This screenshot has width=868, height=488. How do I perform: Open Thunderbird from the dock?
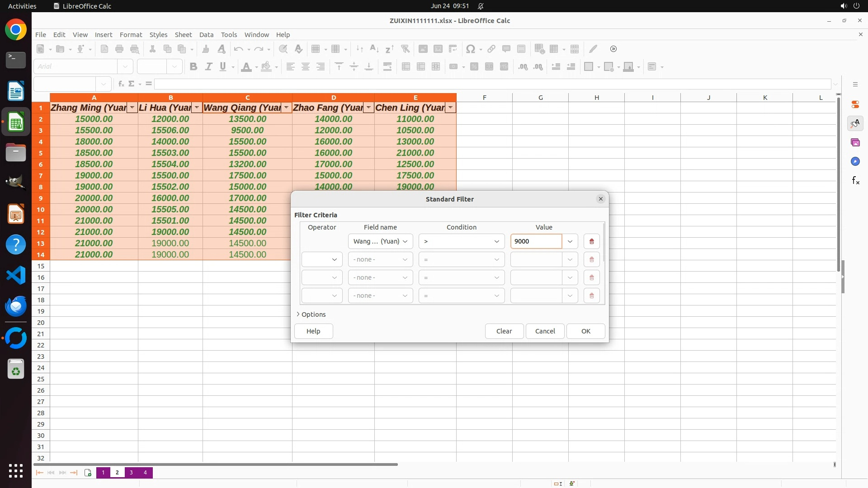[x=16, y=306]
